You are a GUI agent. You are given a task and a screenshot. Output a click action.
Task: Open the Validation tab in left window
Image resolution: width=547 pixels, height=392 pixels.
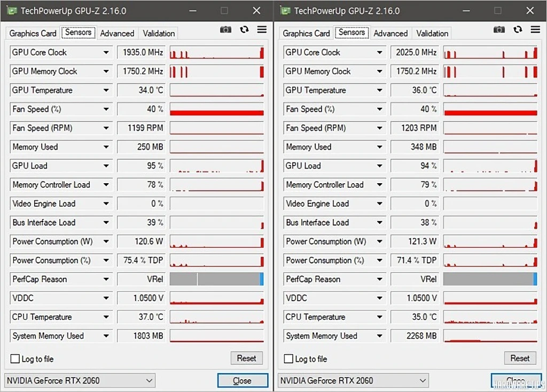(159, 34)
